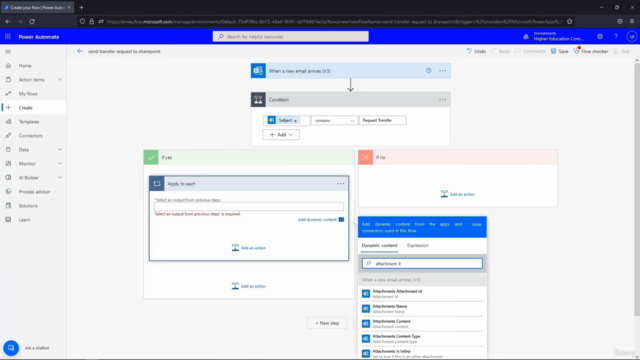Screen dimensions: 640x360
Task: Open the Add dropdown in Condition
Action: coord(281,135)
